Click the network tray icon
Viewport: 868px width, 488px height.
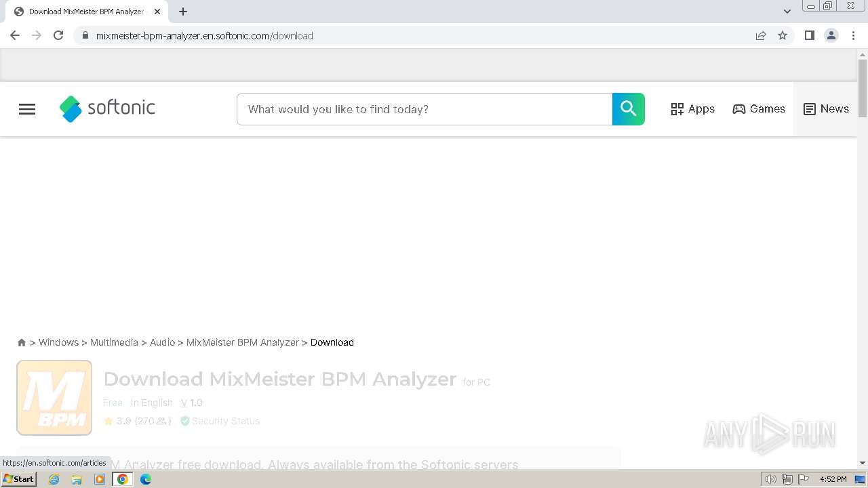[x=787, y=479]
